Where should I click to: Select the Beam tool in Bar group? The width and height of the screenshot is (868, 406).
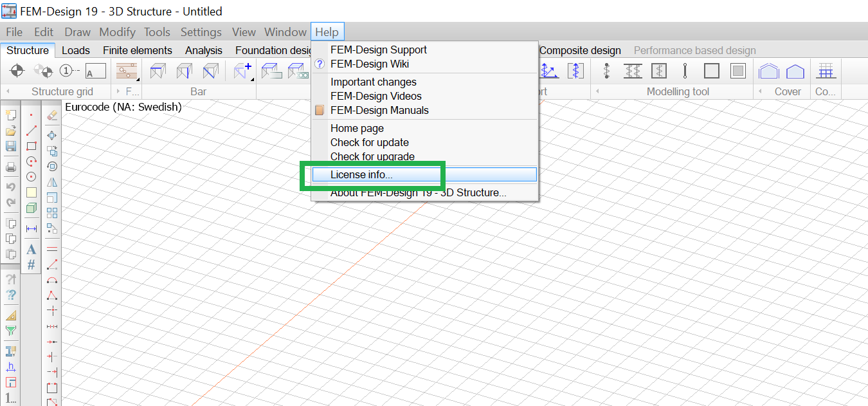point(158,71)
